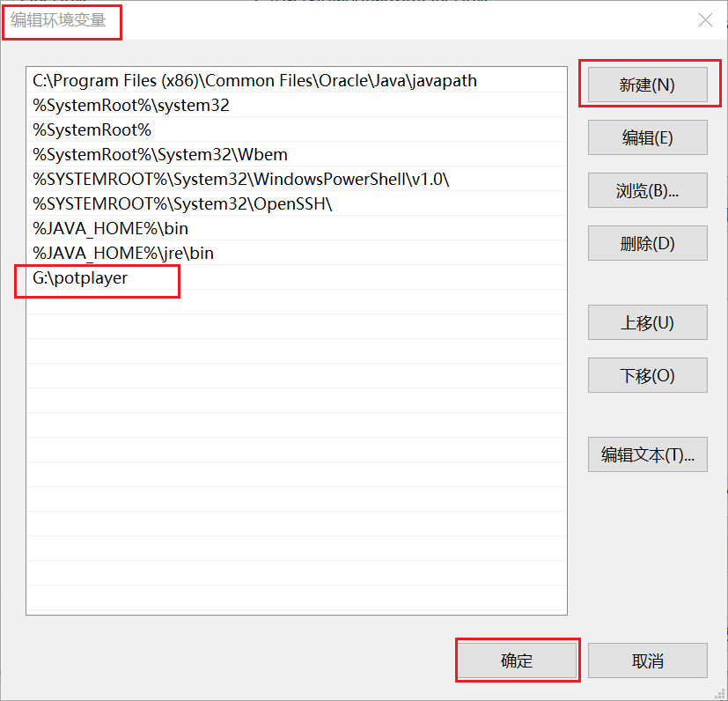Select the %SystemRoot%\System32\Wbem entry
The image size is (728, 701).
point(297,154)
